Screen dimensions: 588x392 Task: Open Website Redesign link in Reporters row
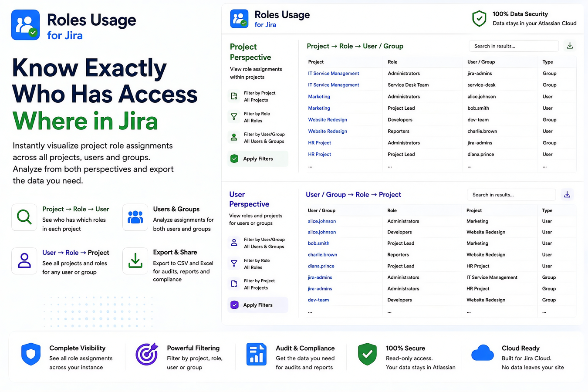(328, 131)
